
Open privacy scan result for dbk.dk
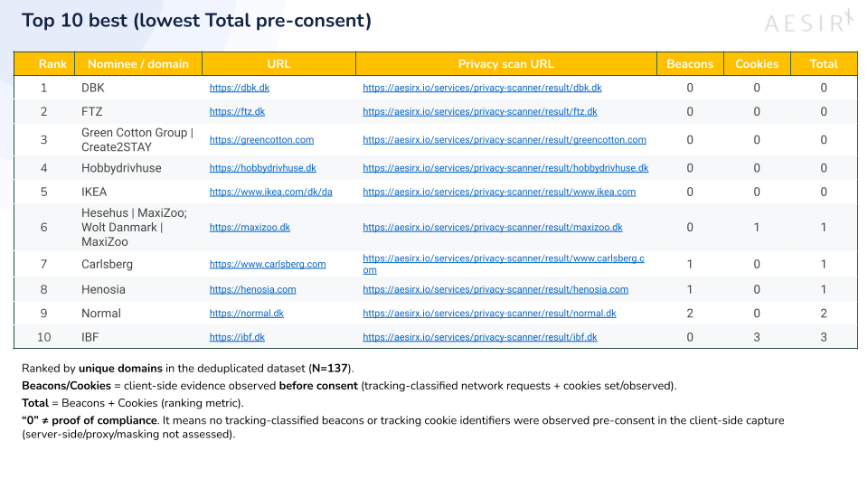482,88
